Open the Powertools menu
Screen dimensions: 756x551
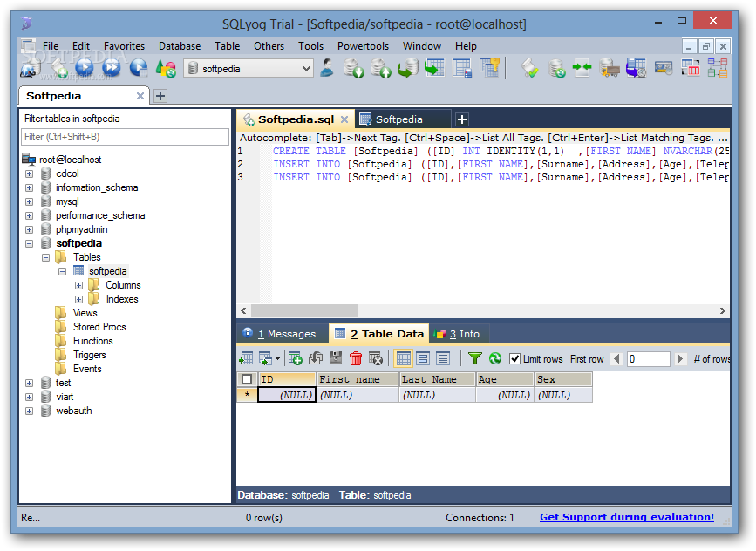pyautogui.click(x=363, y=46)
